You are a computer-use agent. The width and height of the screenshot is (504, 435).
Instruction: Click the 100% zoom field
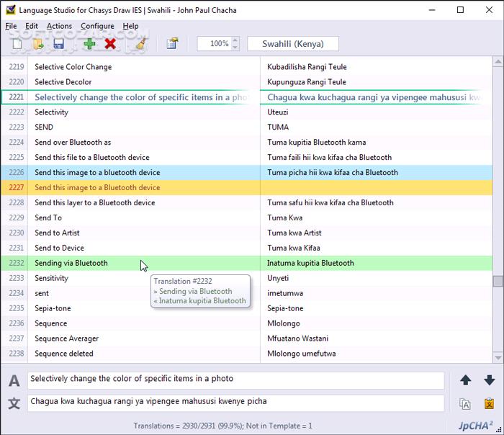tap(215, 44)
